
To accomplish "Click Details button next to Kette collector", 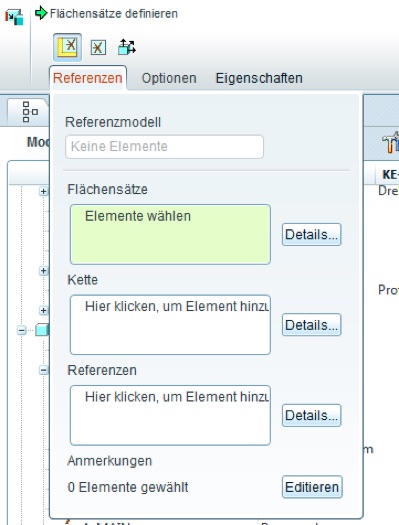I will click(x=312, y=325).
